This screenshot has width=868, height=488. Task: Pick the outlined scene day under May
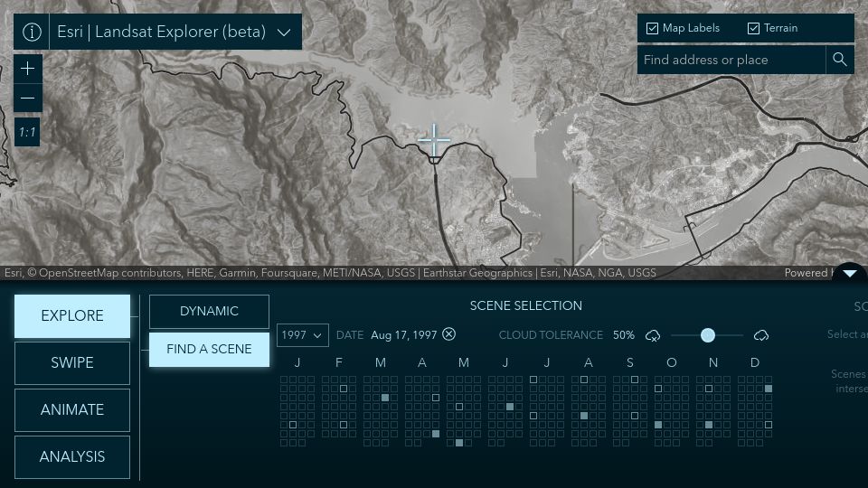point(459,407)
